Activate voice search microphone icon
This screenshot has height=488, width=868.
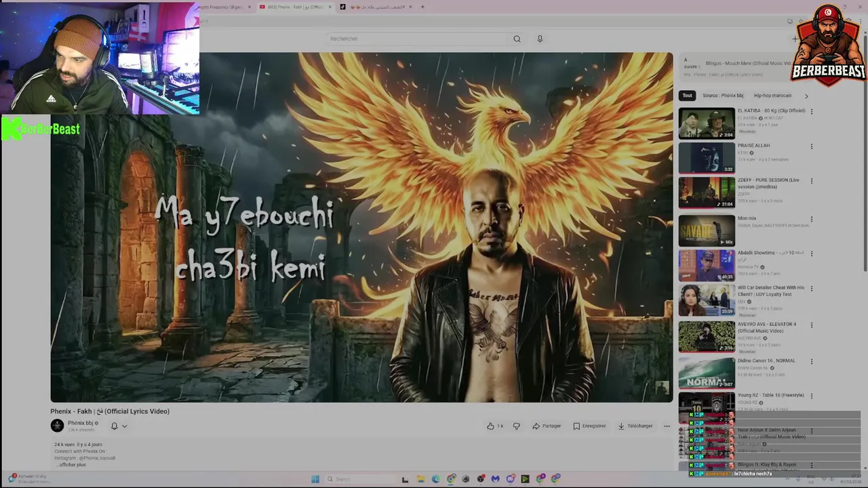[x=540, y=39]
